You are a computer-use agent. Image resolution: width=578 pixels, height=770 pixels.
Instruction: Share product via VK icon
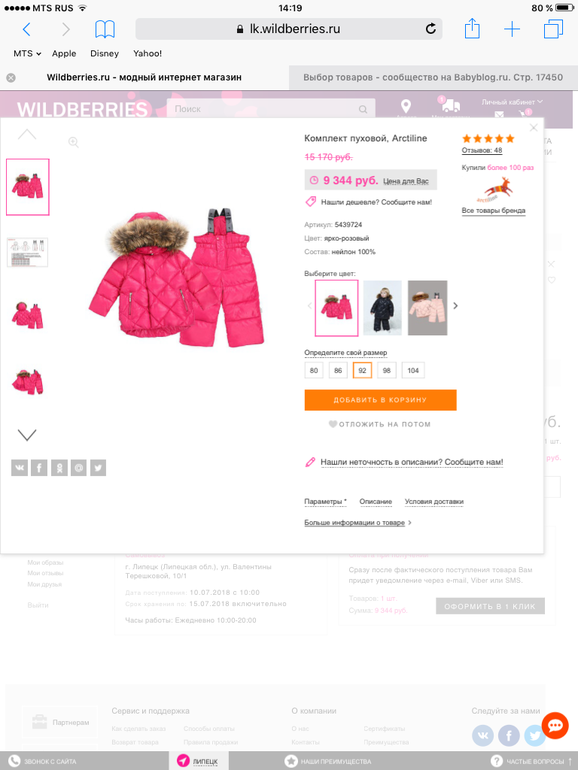tap(20, 468)
